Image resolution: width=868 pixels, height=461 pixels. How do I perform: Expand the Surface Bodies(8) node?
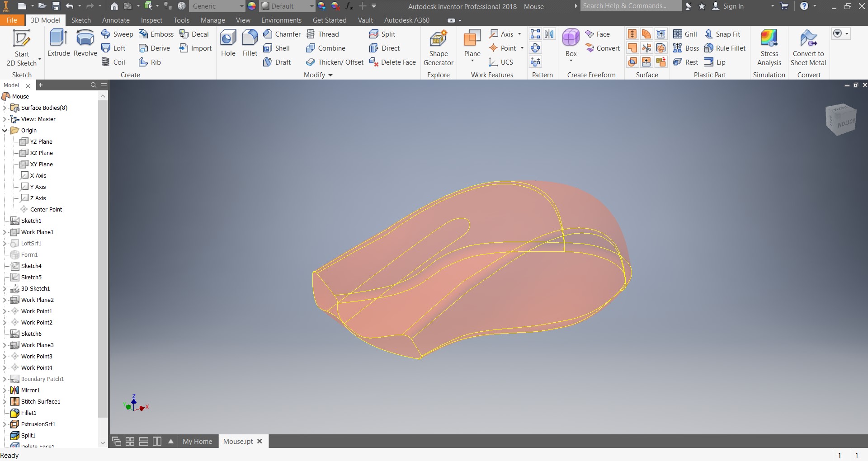tap(5, 108)
